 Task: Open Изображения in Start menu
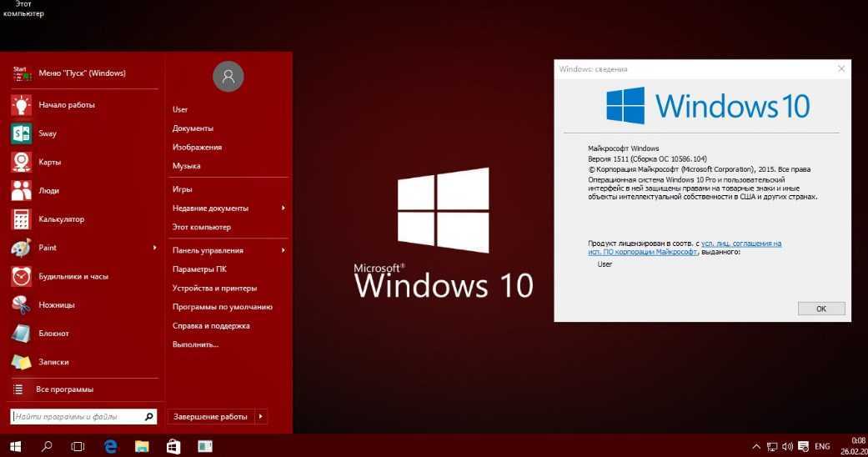[x=197, y=148]
